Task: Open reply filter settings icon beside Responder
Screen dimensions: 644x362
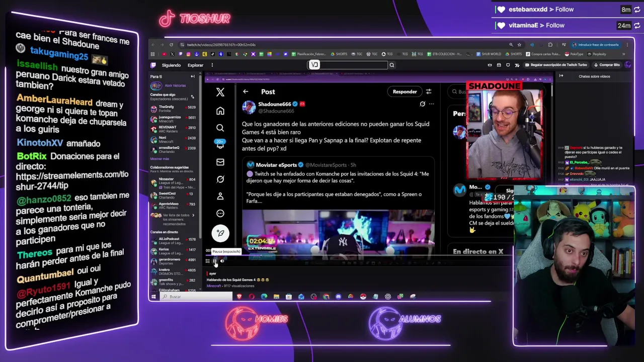Action: (x=429, y=92)
